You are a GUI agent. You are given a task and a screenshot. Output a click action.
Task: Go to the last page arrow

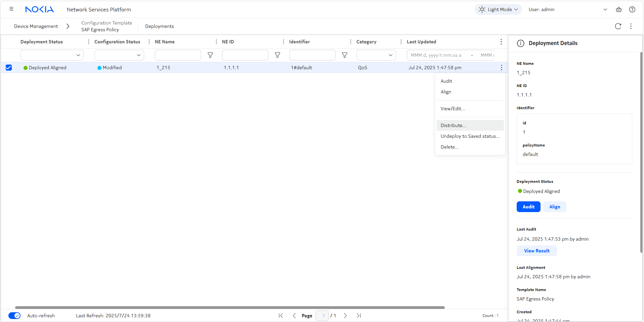358,316
